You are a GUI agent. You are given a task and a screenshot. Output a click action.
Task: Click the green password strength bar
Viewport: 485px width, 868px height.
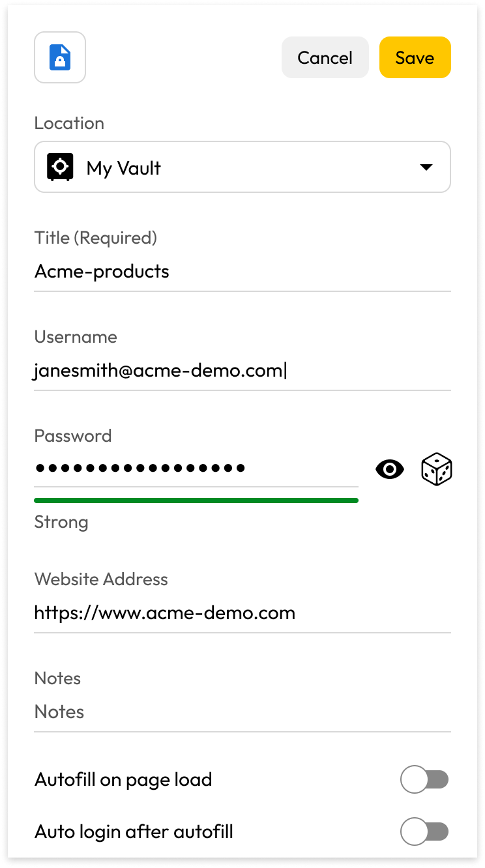point(196,500)
